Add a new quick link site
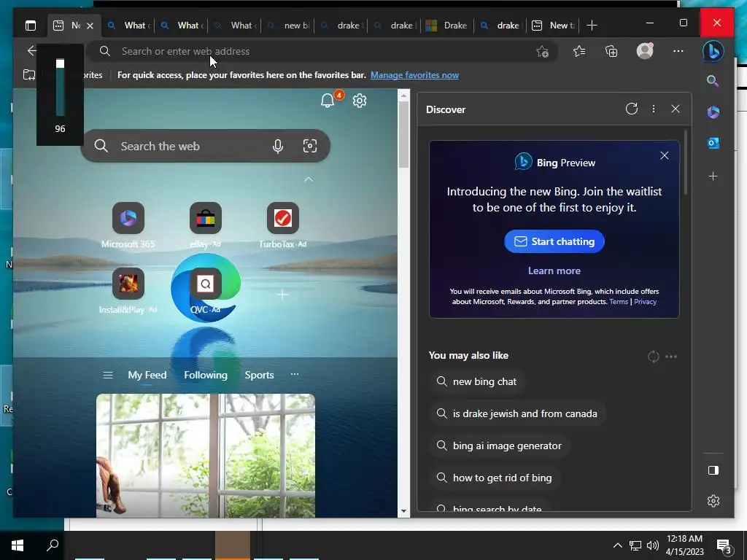This screenshot has width=747, height=560. (x=282, y=295)
